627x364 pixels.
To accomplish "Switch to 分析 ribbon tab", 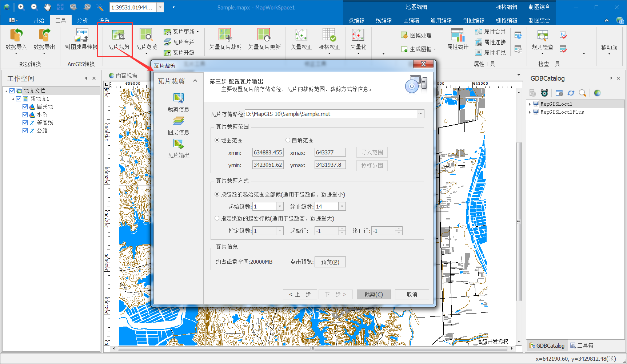I will [82, 20].
